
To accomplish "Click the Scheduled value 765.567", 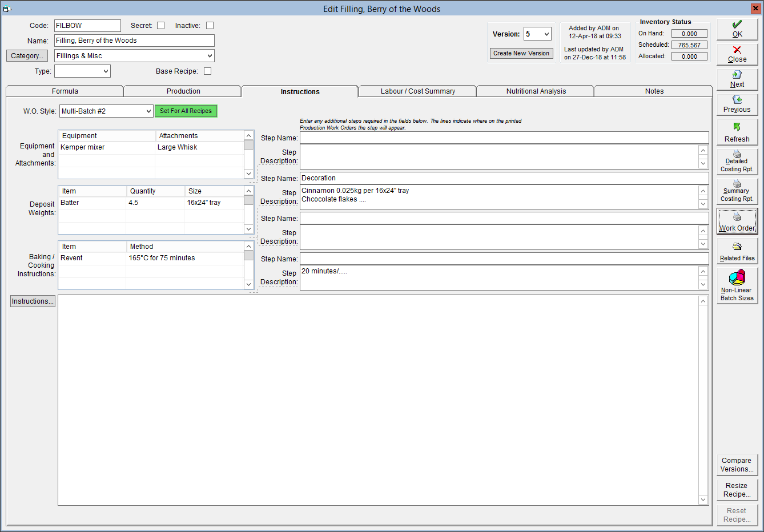I will (689, 45).
